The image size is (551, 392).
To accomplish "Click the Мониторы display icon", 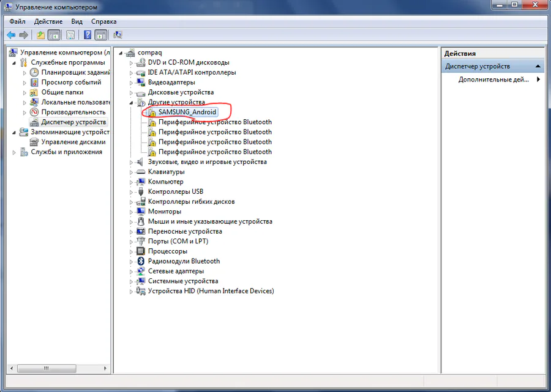I will (141, 212).
